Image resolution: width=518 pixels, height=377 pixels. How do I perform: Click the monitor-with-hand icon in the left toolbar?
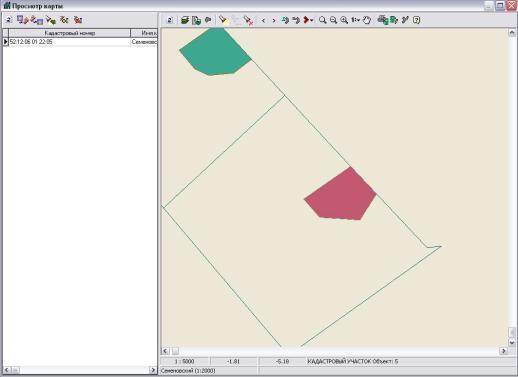[23, 20]
